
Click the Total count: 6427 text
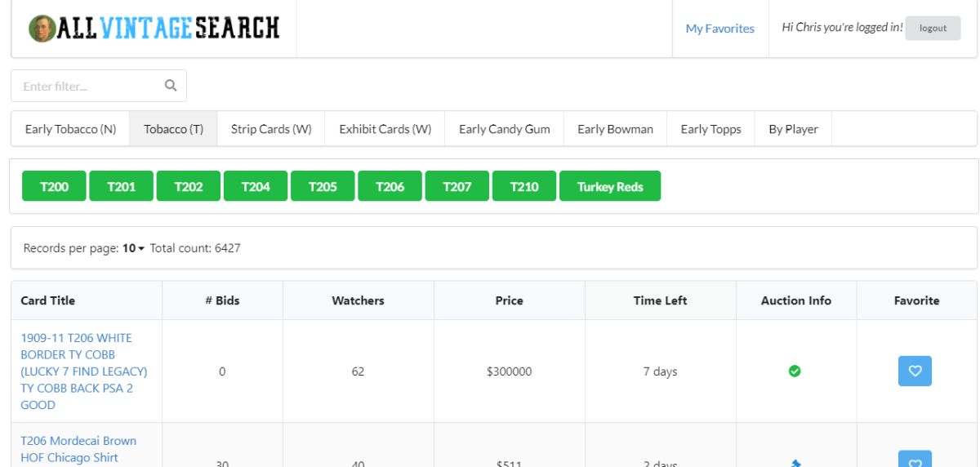[x=195, y=248]
